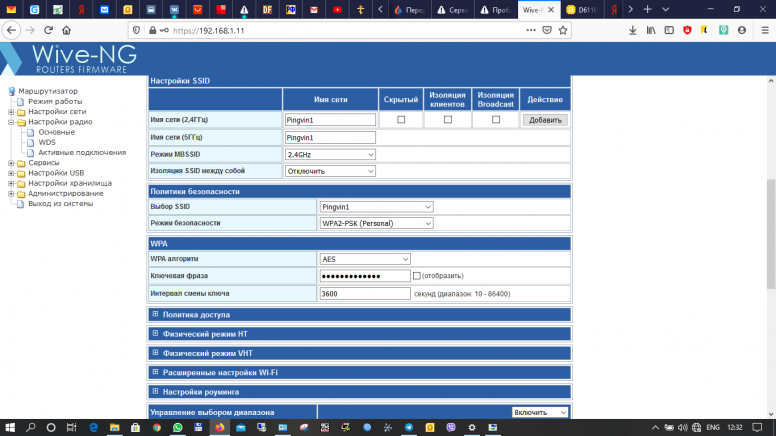Check the 'отобразить' box to show passphrase

click(417, 276)
